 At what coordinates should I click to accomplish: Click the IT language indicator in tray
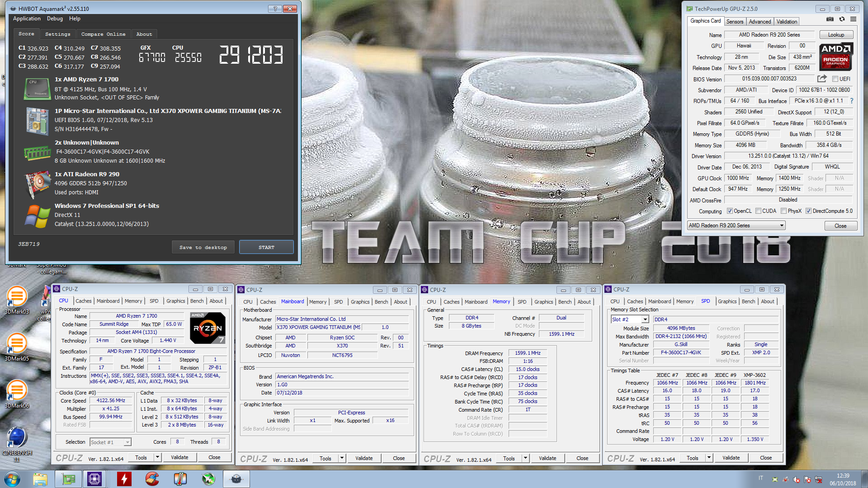761,478
